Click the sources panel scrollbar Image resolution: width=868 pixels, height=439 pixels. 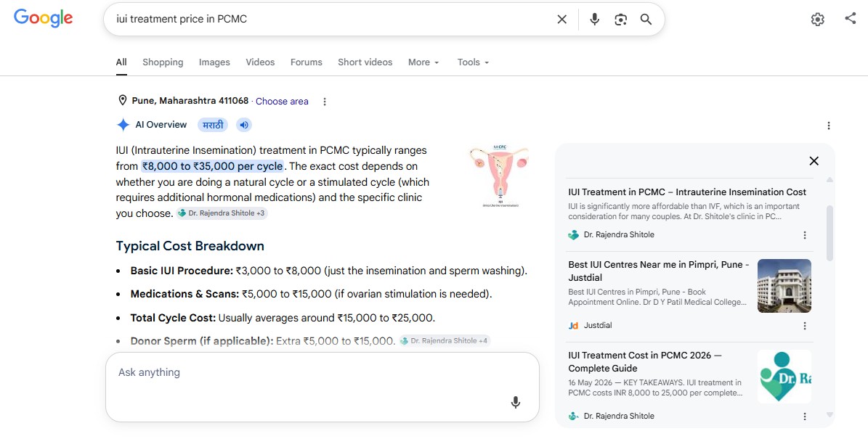tap(830, 234)
